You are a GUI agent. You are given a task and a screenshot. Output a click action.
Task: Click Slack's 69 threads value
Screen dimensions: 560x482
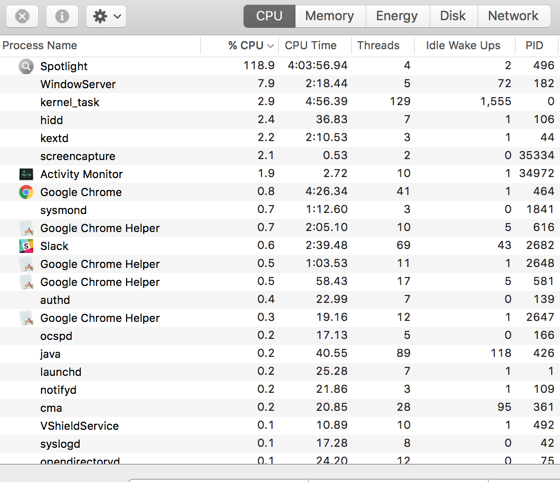(403, 245)
